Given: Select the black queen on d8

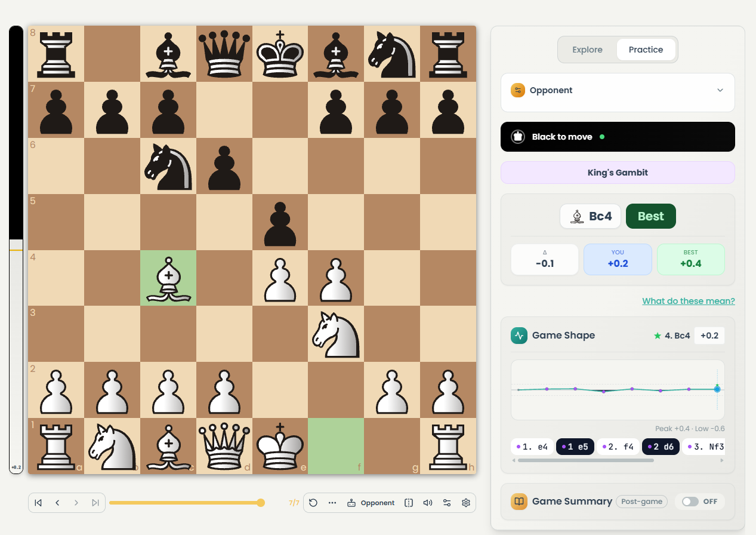Looking at the screenshot, I should (224, 53).
